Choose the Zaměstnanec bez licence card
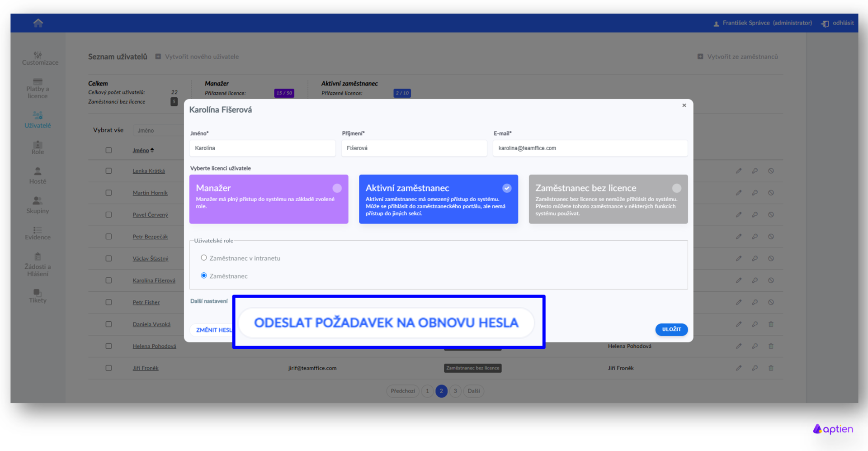This screenshot has height=451, width=868. click(x=608, y=199)
